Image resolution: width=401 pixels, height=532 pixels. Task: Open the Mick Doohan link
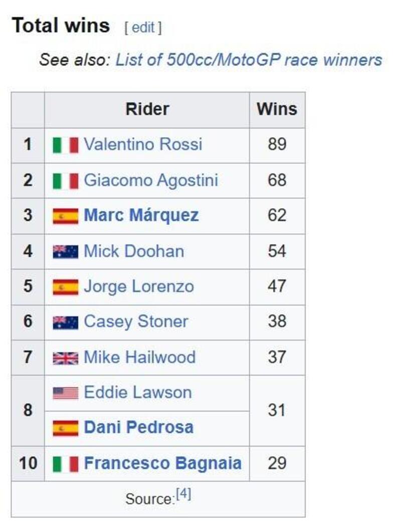(134, 251)
